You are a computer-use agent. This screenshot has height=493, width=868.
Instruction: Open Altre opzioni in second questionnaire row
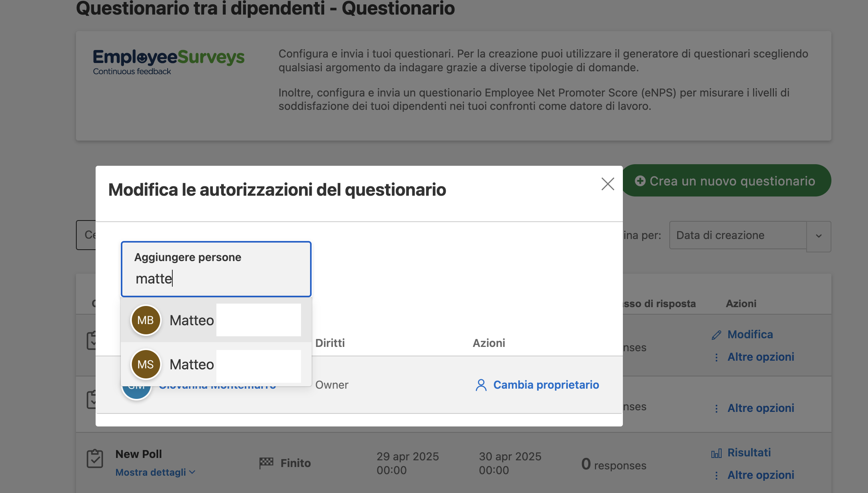[x=761, y=408]
